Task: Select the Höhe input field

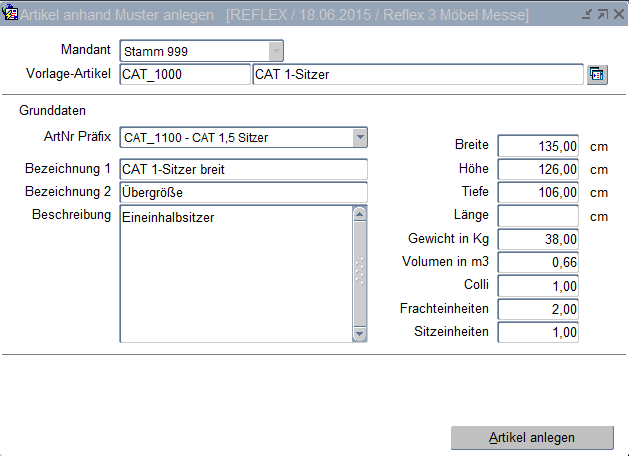Action: coord(538,169)
